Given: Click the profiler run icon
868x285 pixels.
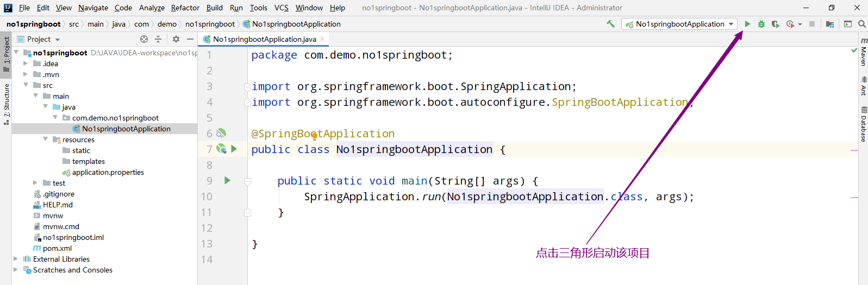Looking at the screenshot, I should coord(790,24).
